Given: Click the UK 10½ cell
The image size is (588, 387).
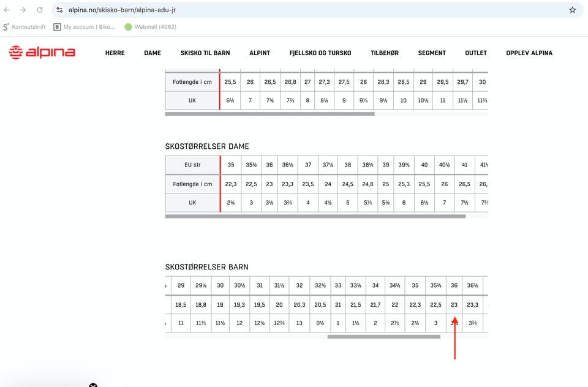Looking at the screenshot, I should coord(423,100).
